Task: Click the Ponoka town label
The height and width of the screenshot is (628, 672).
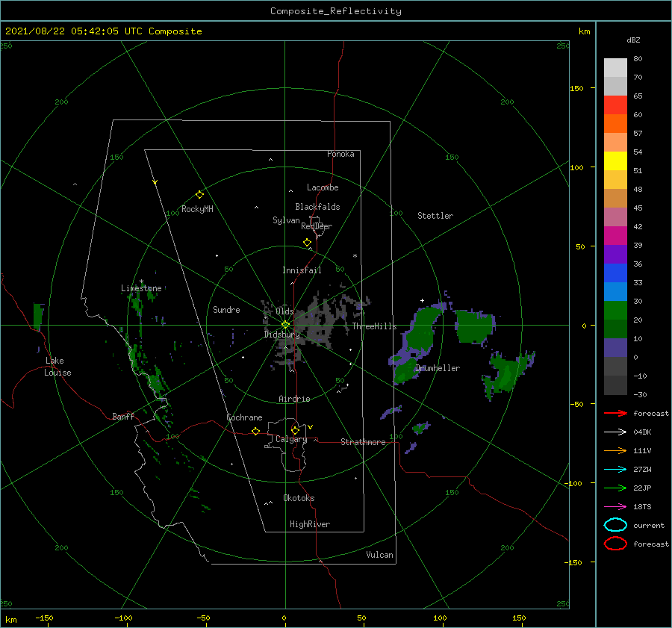Action: tap(340, 154)
